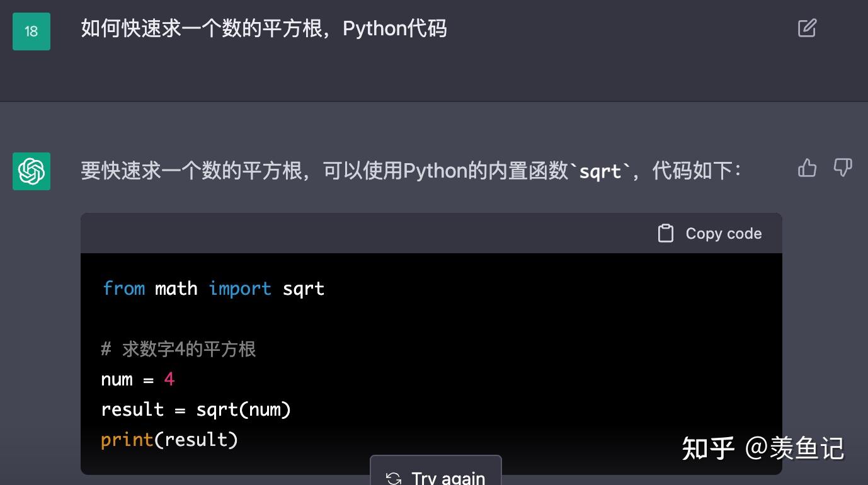Screen dimensions: 868x485
Task: Click the Try again button
Action: [x=436, y=471]
